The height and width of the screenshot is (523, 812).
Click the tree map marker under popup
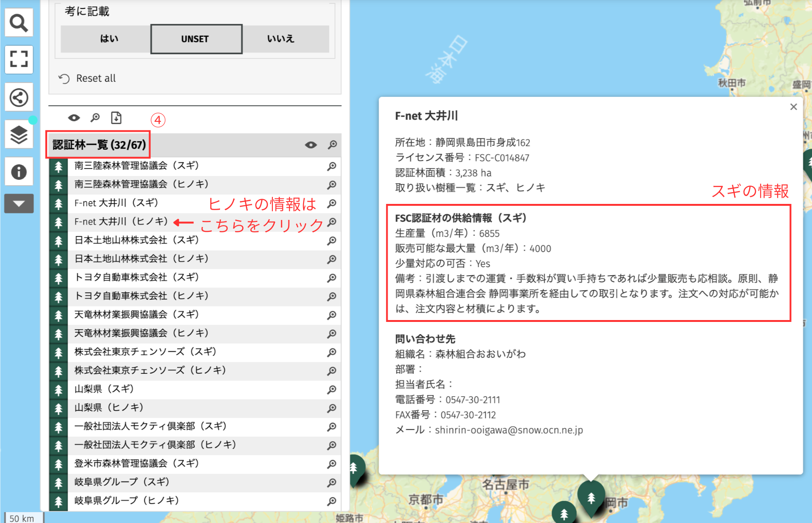(x=591, y=497)
